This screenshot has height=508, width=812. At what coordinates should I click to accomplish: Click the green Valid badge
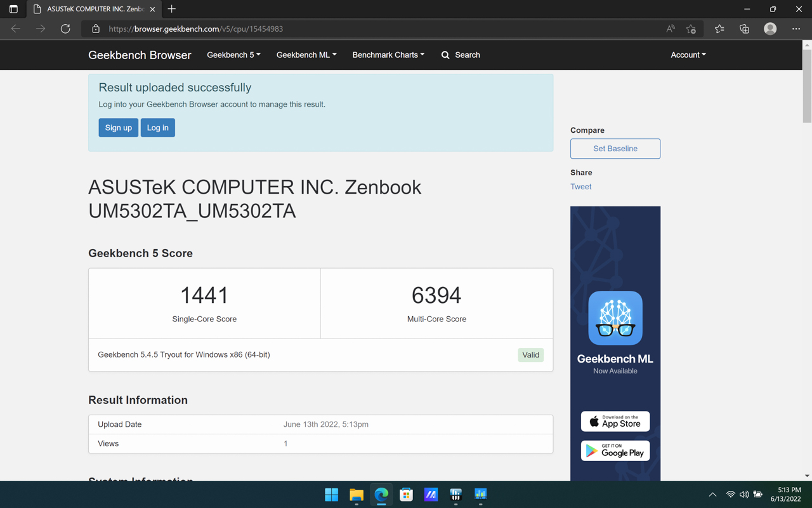(x=530, y=355)
